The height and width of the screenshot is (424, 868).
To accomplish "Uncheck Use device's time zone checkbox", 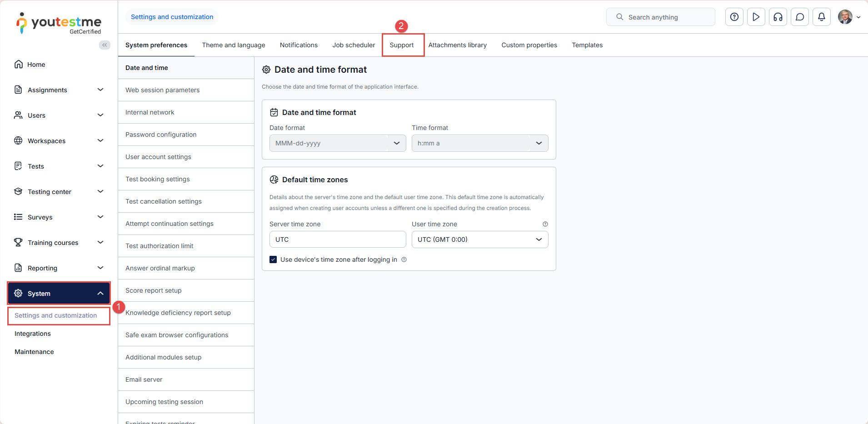I will point(273,259).
